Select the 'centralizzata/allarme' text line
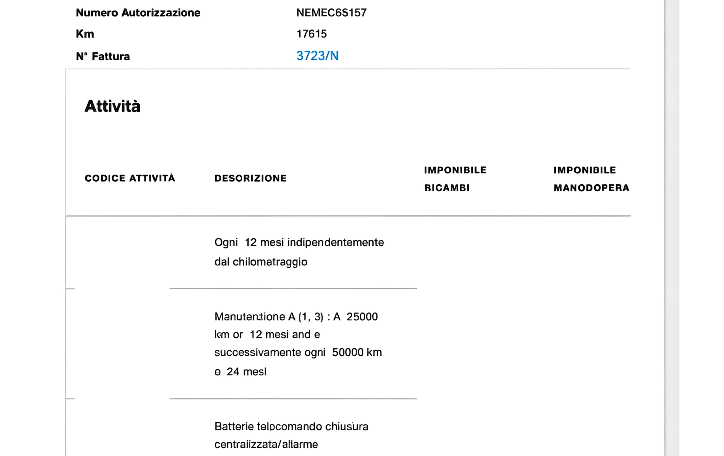This screenshot has width=724, height=456. [x=265, y=444]
